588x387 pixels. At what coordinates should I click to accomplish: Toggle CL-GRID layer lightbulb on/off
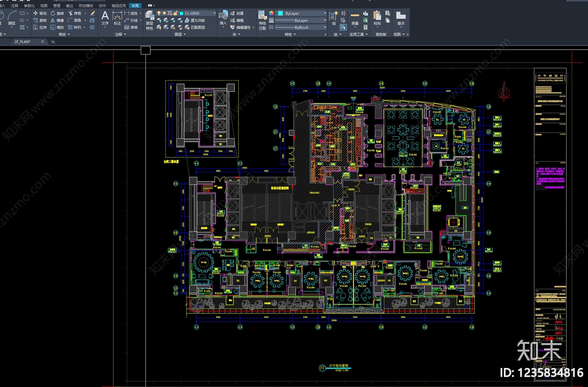click(159, 13)
